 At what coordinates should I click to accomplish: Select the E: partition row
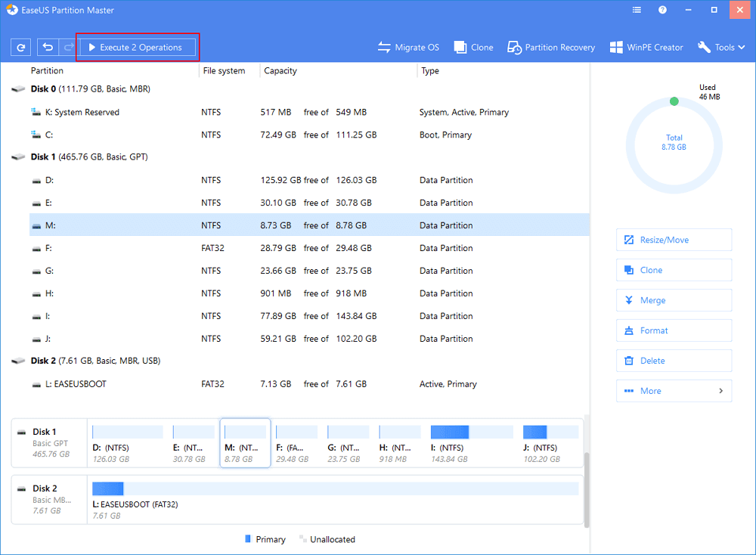tap(309, 203)
